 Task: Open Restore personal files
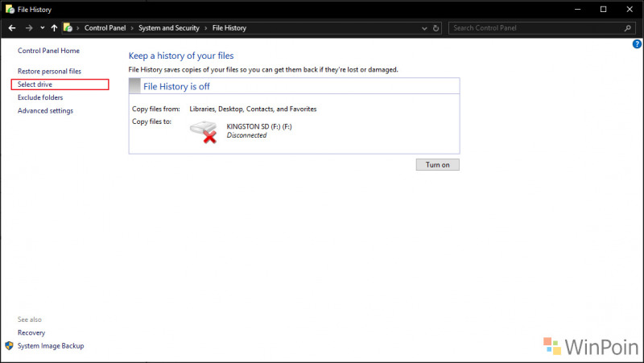pos(49,71)
